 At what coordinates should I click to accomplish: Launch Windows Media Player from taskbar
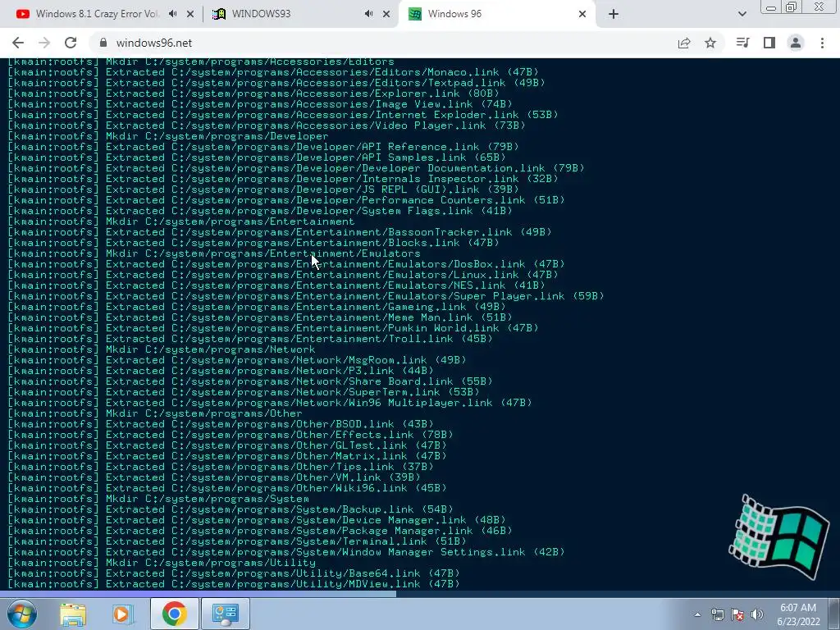(123, 614)
